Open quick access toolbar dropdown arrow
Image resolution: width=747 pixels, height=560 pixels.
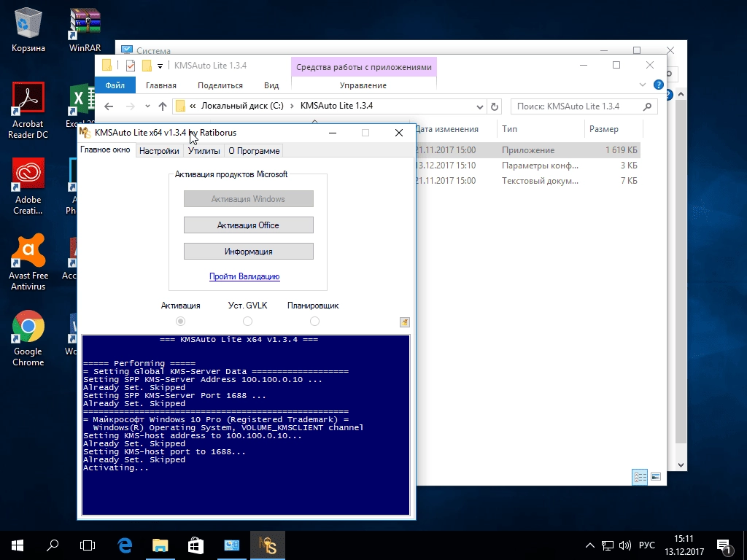pyautogui.click(x=160, y=66)
